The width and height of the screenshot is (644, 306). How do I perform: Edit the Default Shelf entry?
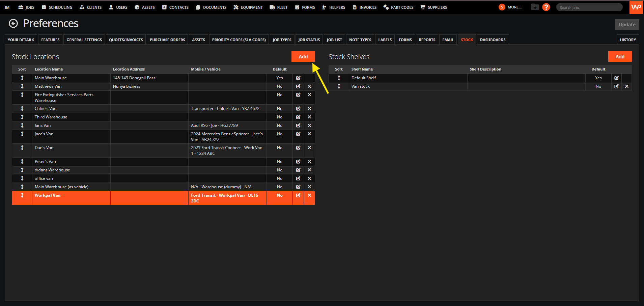(x=616, y=78)
